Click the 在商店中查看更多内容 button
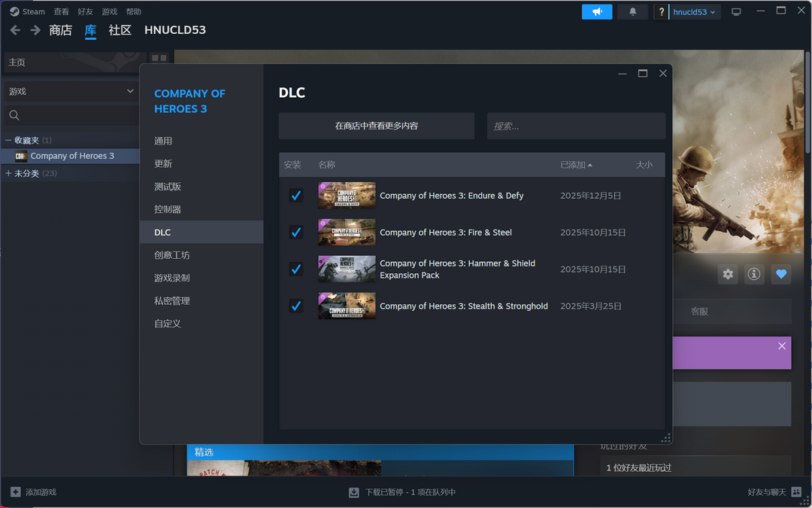 coord(376,126)
